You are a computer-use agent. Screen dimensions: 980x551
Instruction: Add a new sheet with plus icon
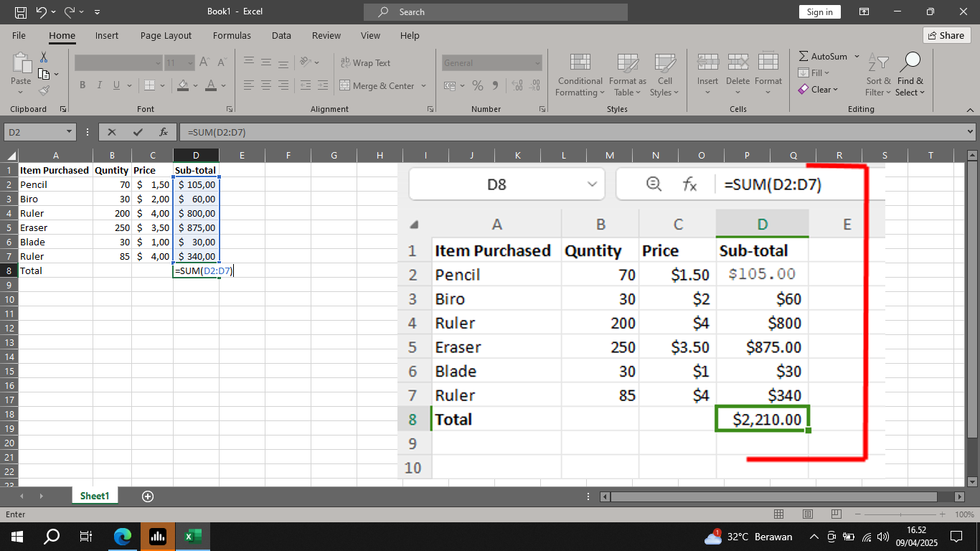pos(148,496)
